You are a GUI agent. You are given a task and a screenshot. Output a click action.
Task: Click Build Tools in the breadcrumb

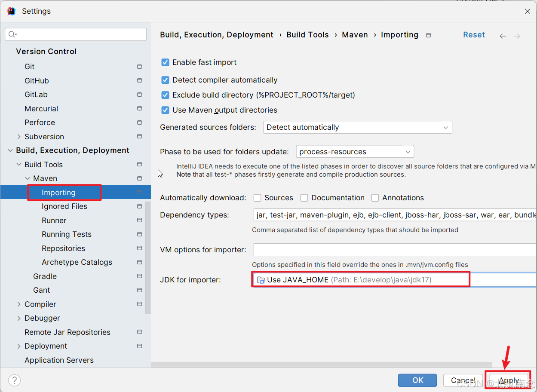(x=307, y=35)
